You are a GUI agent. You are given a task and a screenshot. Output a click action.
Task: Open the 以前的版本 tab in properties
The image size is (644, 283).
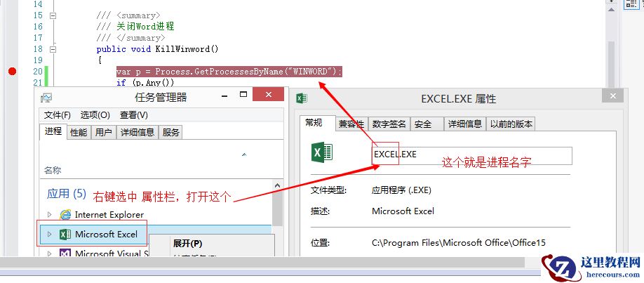click(511, 124)
